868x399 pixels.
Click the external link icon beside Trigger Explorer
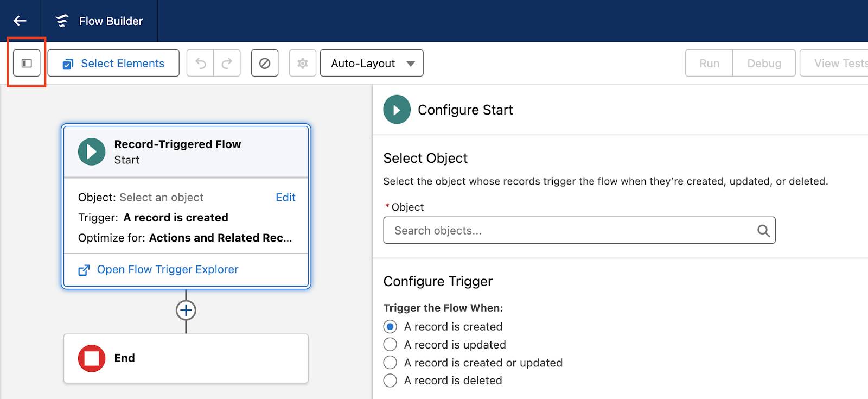84,270
